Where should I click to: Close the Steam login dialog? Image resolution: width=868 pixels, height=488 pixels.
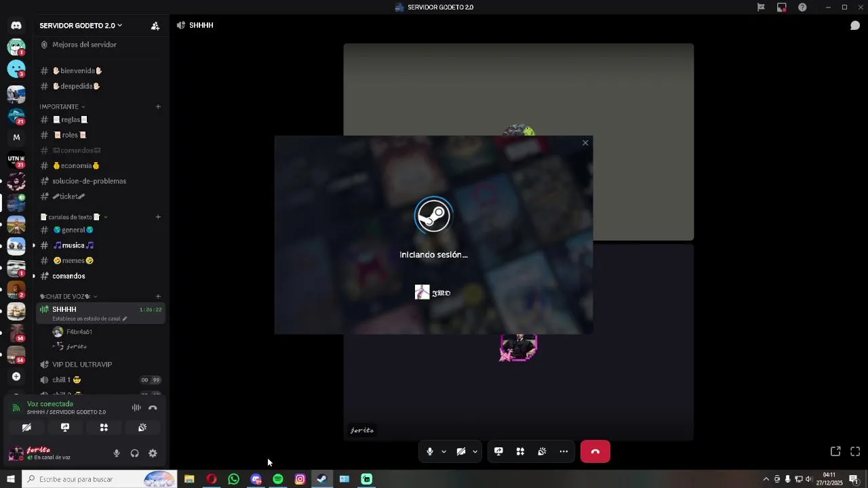click(x=585, y=143)
